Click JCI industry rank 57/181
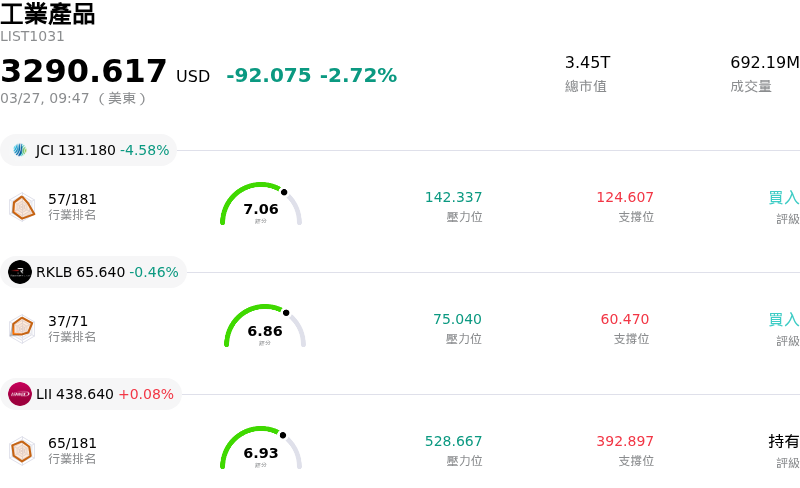This screenshot has height=488, width=800. (x=72, y=199)
